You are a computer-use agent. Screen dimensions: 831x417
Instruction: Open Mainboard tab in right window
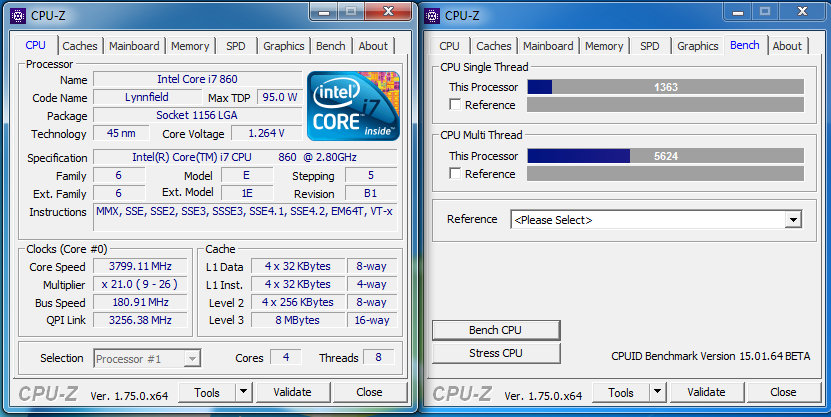[x=548, y=46]
